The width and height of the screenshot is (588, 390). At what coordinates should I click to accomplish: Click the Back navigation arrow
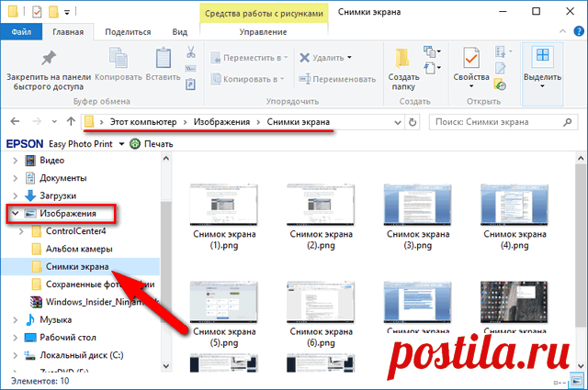pyautogui.click(x=15, y=122)
